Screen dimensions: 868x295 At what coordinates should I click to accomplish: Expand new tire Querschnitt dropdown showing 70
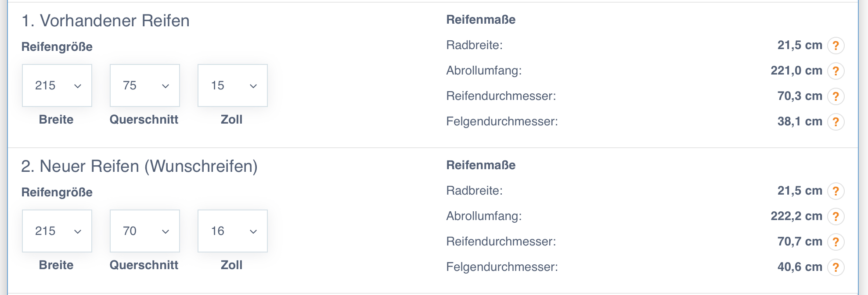point(145,231)
